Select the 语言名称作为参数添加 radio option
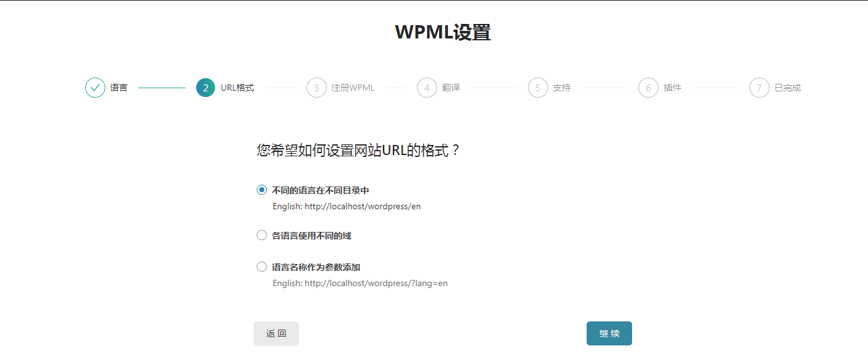 (262, 267)
